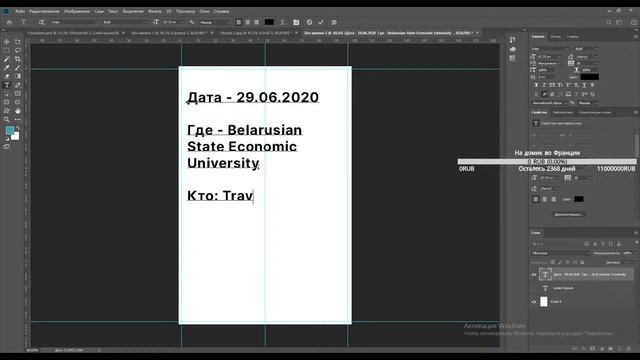This screenshot has height=360, width=640.
Task: Delete layer with trash icon
Action: coord(629,348)
